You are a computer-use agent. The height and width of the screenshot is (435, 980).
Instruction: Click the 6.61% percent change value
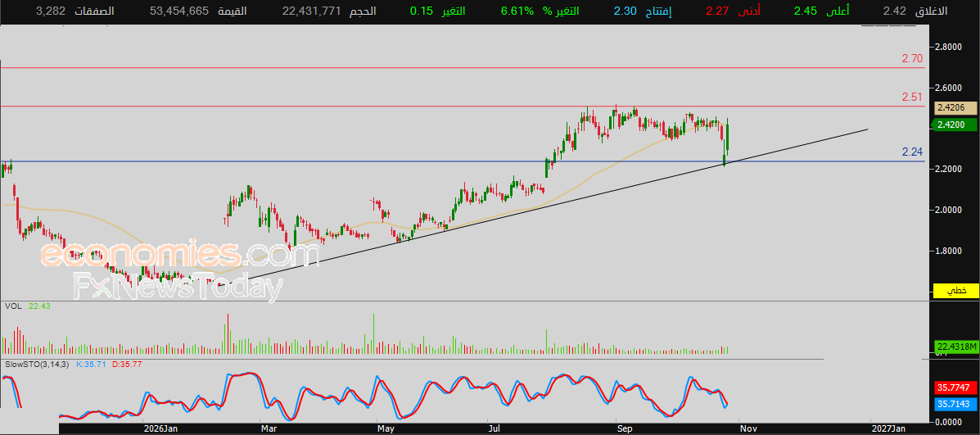point(517,11)
